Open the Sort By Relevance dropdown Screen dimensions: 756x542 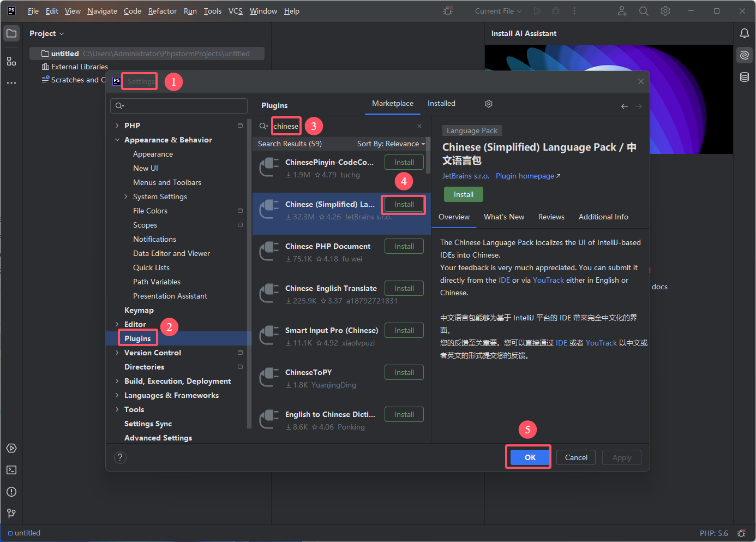391,144
